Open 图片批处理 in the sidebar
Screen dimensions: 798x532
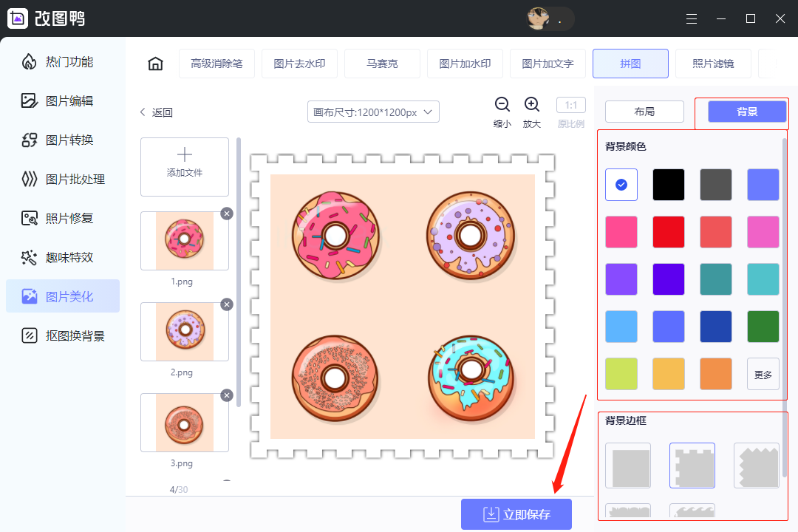[63, 180]
